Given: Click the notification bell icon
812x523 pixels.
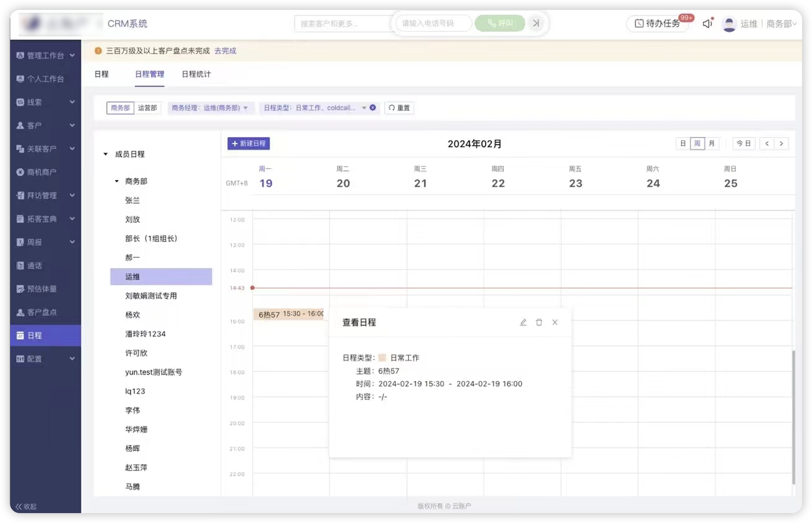Looking at the screenshot, I should [706, 24].
